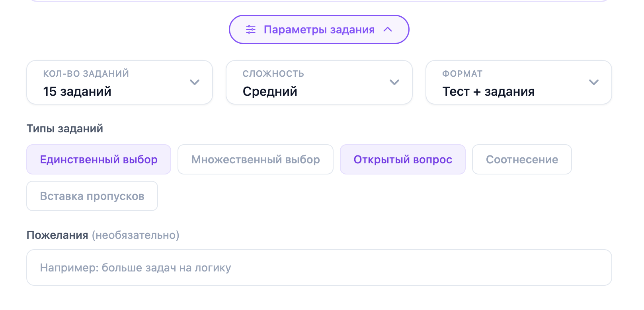The height and width of the screenshot is (310, 644).
Task: Enable the Соотнесение task type
Action: tap(522, 159)
